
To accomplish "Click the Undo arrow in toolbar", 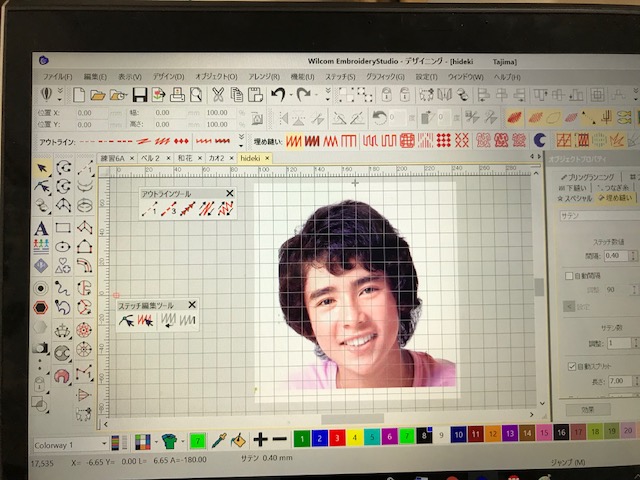I will pyautogui.click(x=277, y=95).
